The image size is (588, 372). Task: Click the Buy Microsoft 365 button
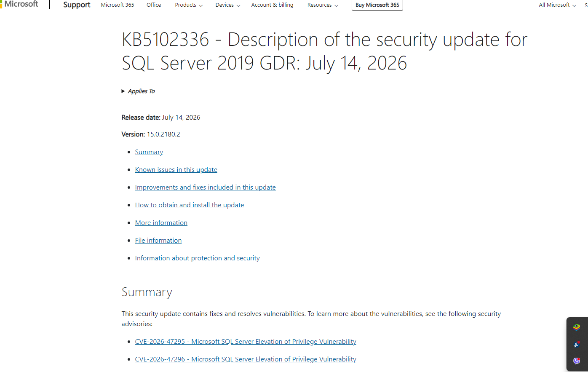[377, 5]
